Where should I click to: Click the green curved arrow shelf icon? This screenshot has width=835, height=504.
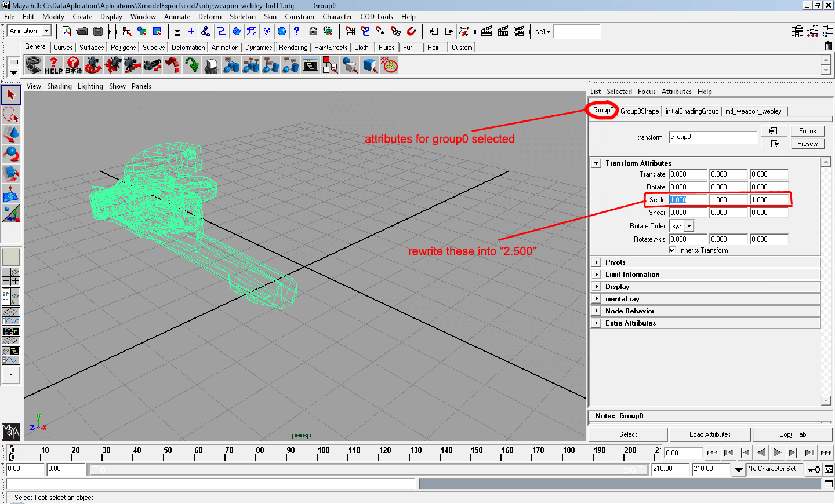click(191, 65)
